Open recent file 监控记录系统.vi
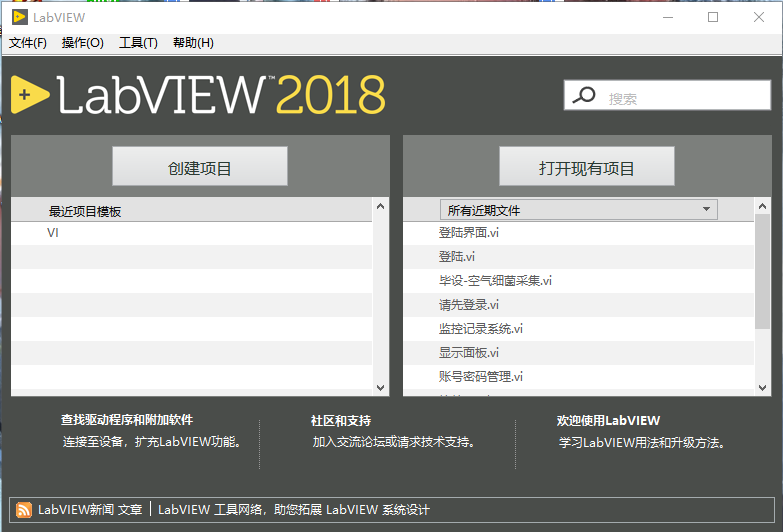783x532 pixels. click(480, 329)
